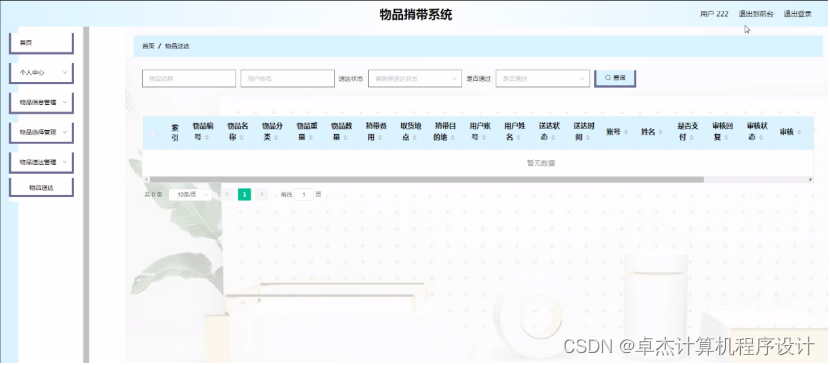This screenshot has height=365, width=830.
Task: Click the page jump number input
Action: tap(304, 195)
